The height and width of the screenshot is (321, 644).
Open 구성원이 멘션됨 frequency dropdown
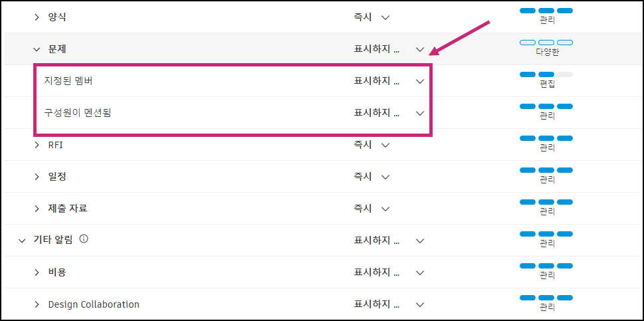pyautogui.click(x=419, y=113)
